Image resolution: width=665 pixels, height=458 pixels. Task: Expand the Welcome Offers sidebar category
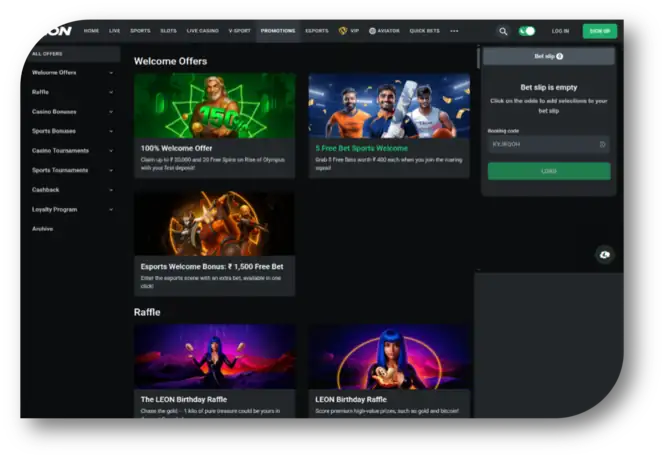(72, 73)
